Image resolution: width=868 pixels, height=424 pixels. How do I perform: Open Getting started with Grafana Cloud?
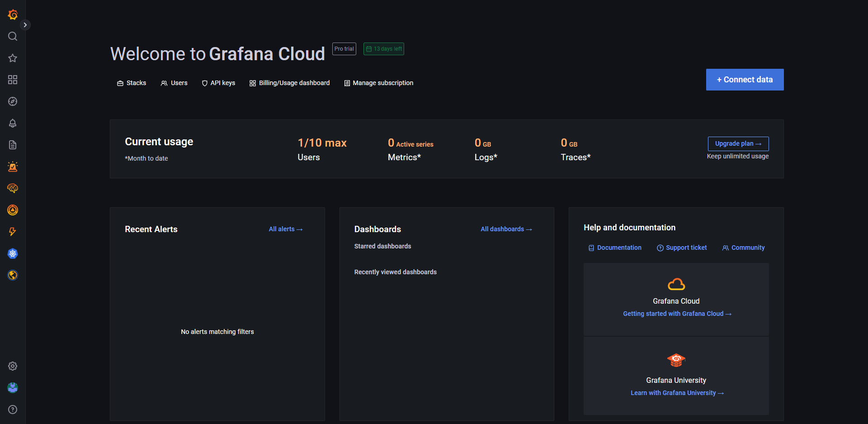677,314
